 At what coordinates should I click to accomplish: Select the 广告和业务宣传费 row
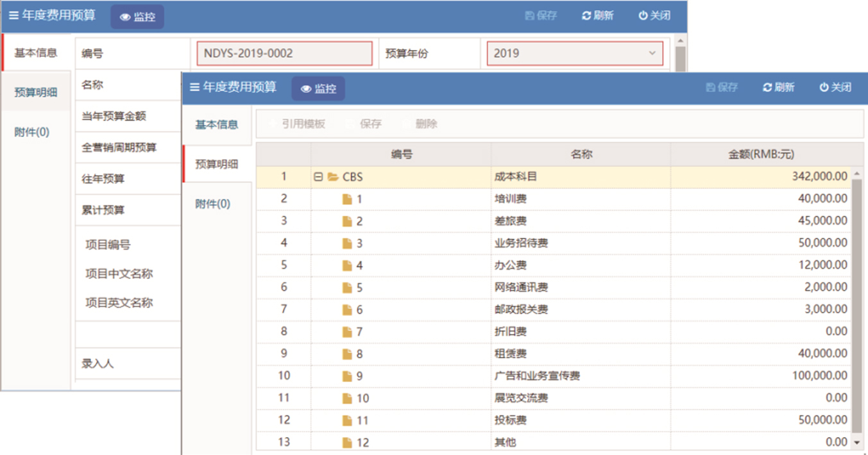(x=537, y=376)
